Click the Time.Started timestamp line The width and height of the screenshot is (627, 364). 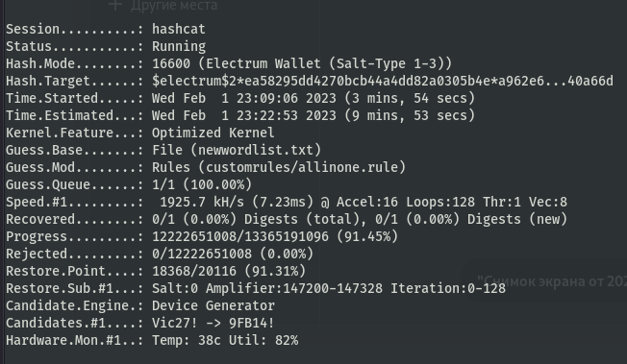coord(240,98)
